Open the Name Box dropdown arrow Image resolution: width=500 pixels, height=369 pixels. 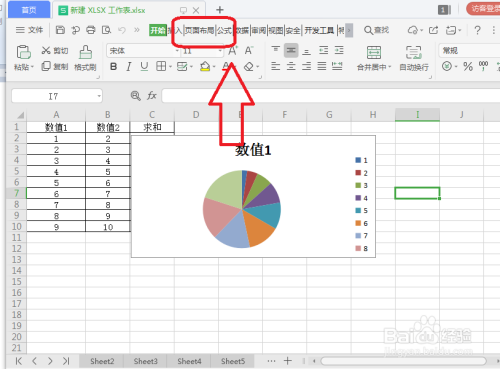(x=99, y=96)
